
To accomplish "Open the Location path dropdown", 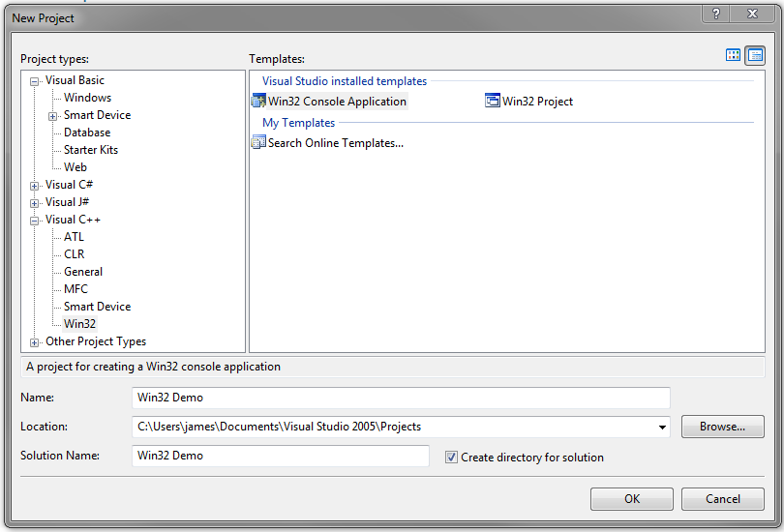I will [662, 427].
